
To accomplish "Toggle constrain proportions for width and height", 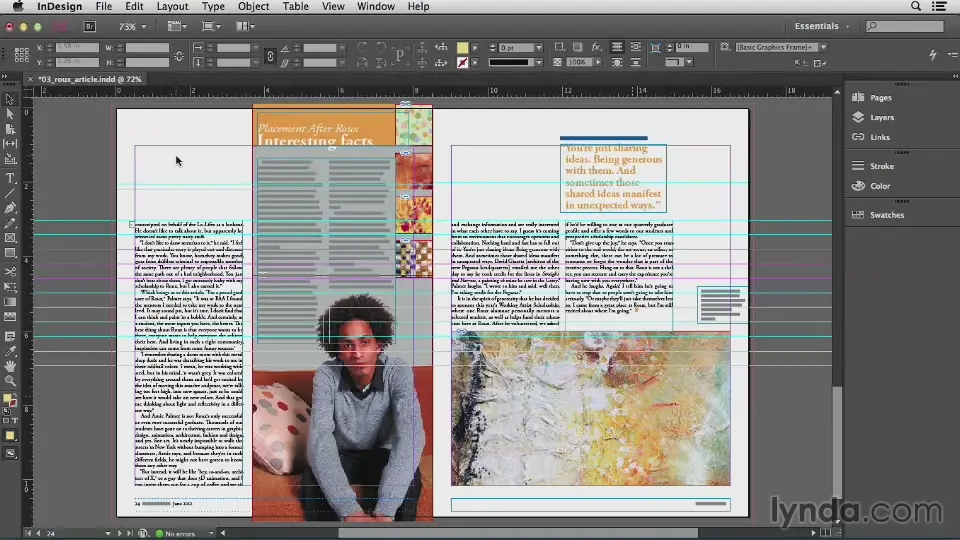I will [179, 55].
